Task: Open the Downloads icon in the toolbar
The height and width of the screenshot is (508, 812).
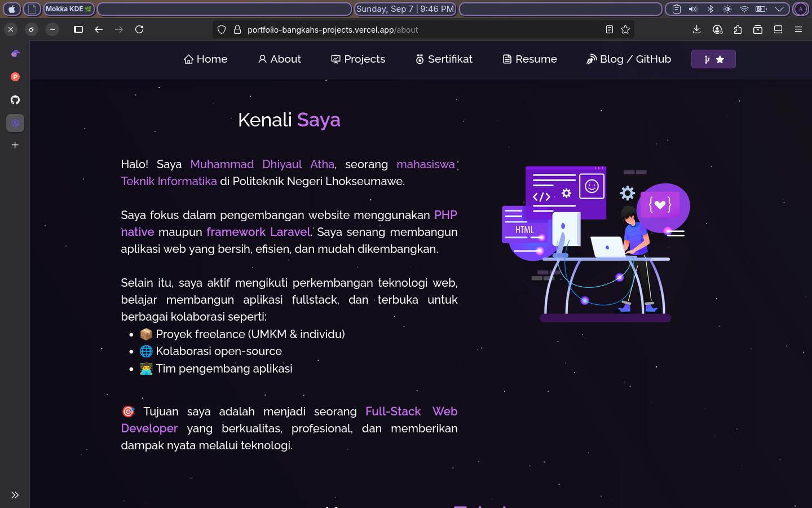Action: click(x=696, y=29)
